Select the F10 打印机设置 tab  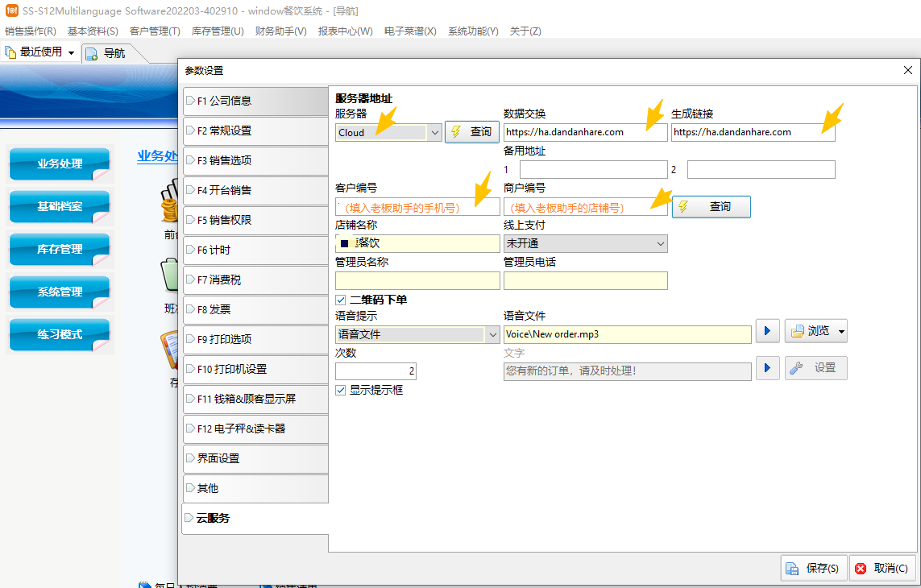(255, 369)
